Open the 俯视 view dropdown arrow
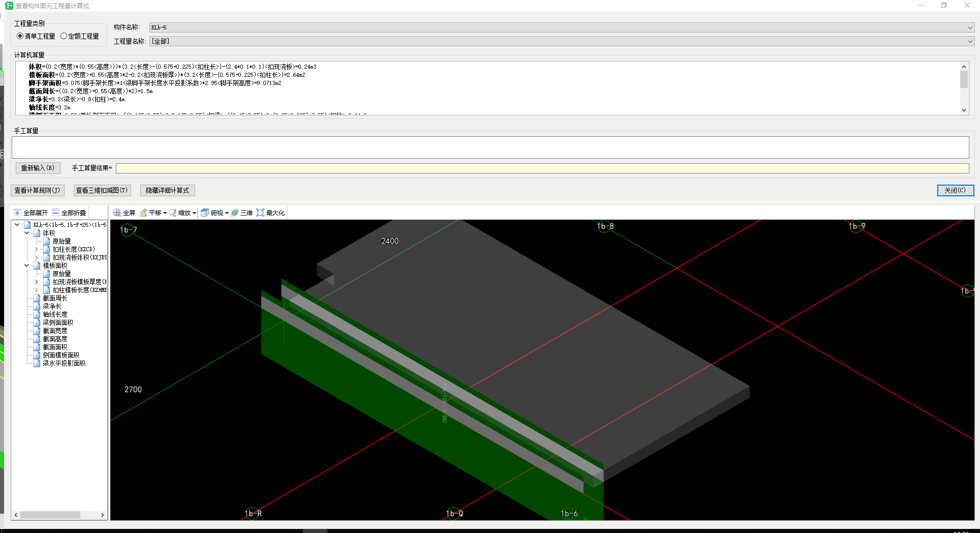 [227, 213]
